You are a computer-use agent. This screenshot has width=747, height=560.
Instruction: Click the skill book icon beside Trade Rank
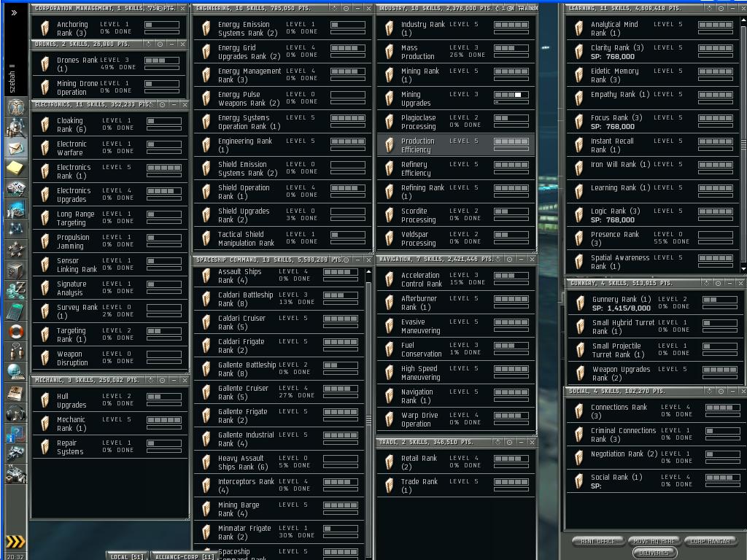(390, 485)
